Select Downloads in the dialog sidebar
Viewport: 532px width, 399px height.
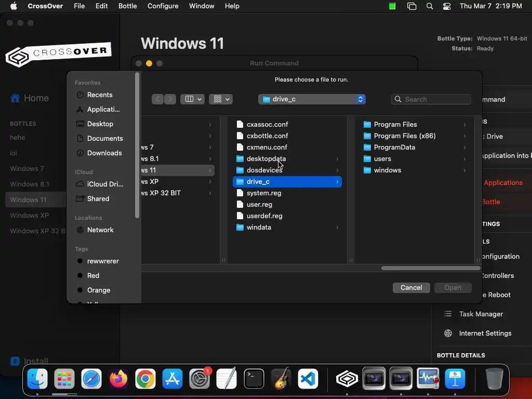[103, 153]
